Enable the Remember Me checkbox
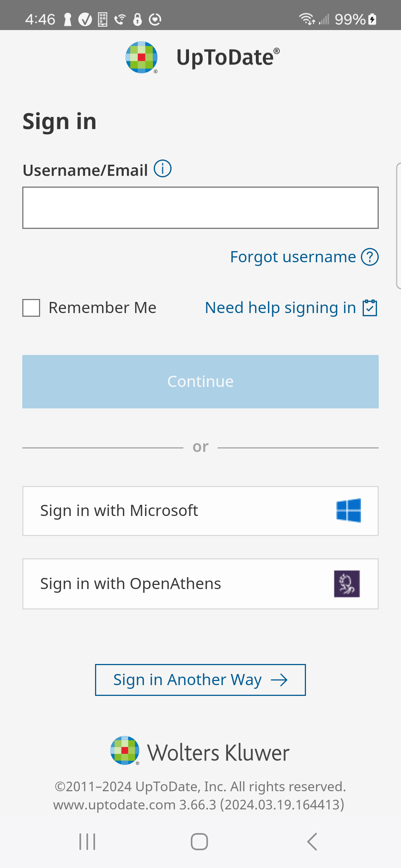This screenshot has height=868, width=401. [31, 308]
